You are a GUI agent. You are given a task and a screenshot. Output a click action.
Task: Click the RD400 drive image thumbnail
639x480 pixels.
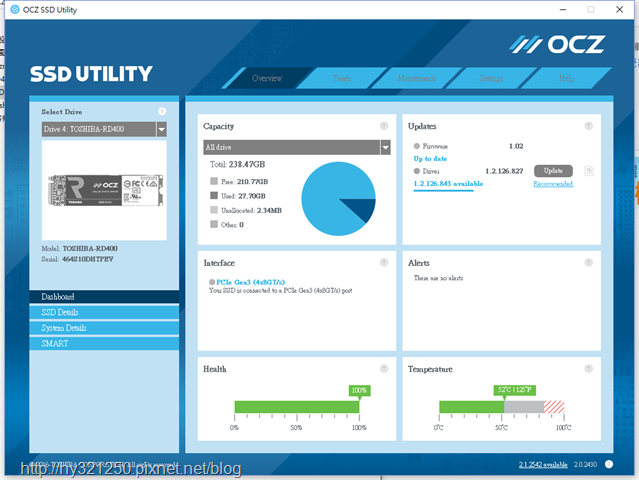[106, 190]
